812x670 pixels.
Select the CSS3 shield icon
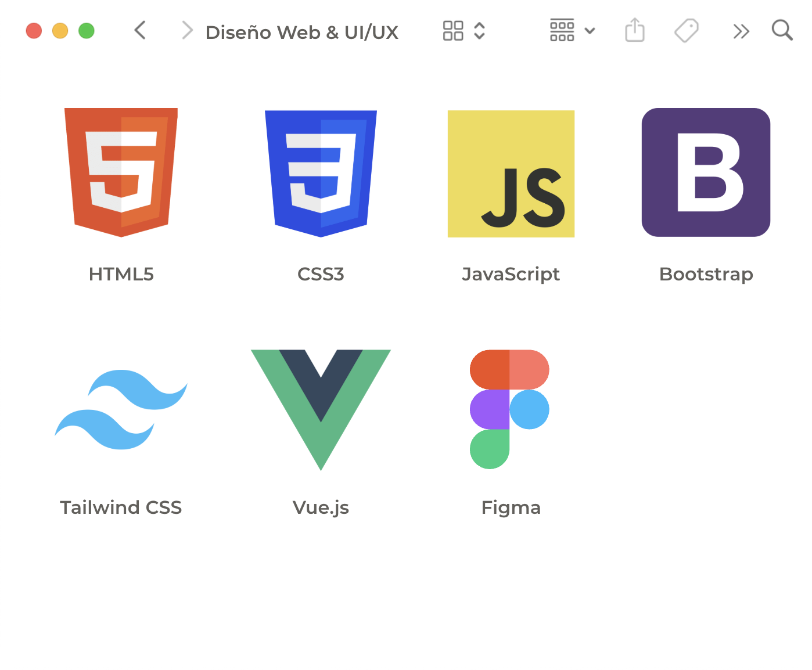point(321,173)
